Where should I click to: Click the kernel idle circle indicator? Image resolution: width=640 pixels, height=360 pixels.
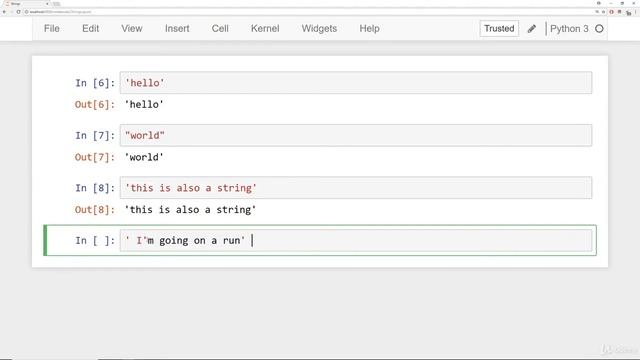[599, 29]
